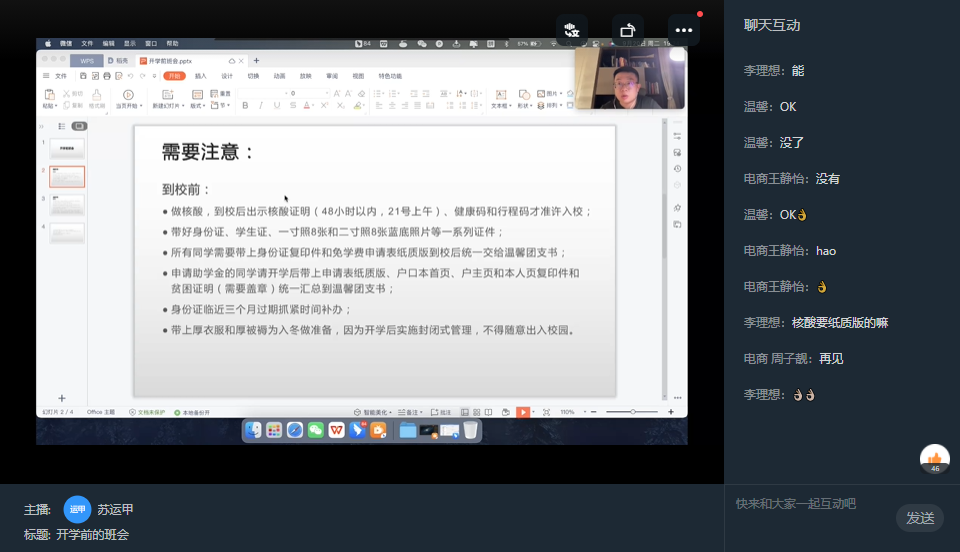Click the 粘贴 paste icon

pyautogui.click(x=49, y=94)
